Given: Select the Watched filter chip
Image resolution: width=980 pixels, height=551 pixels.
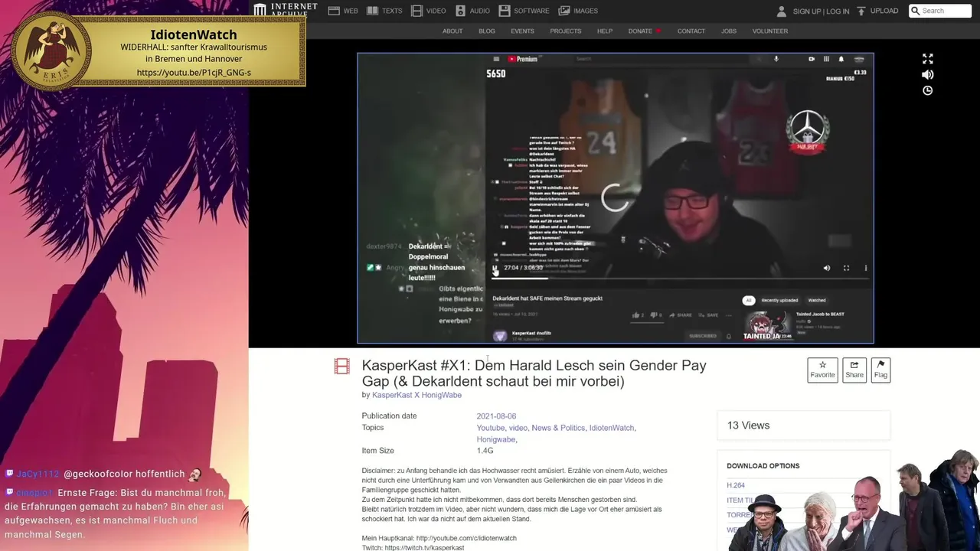Looking at the screenshot, I should (817, 300).
